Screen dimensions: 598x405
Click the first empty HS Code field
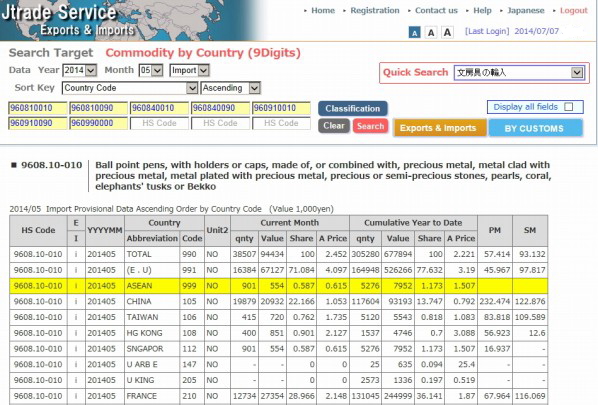pos(159,123)
